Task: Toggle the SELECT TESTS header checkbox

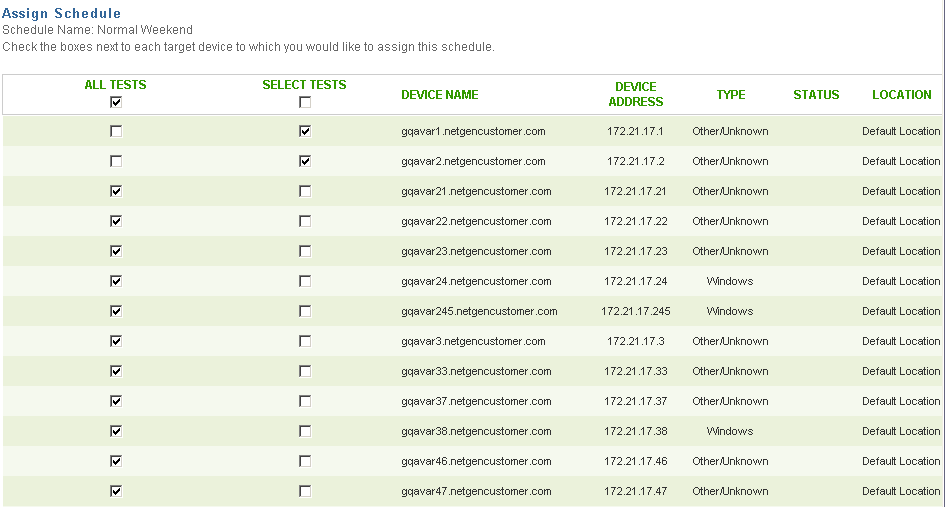Action: click(305, 102)
